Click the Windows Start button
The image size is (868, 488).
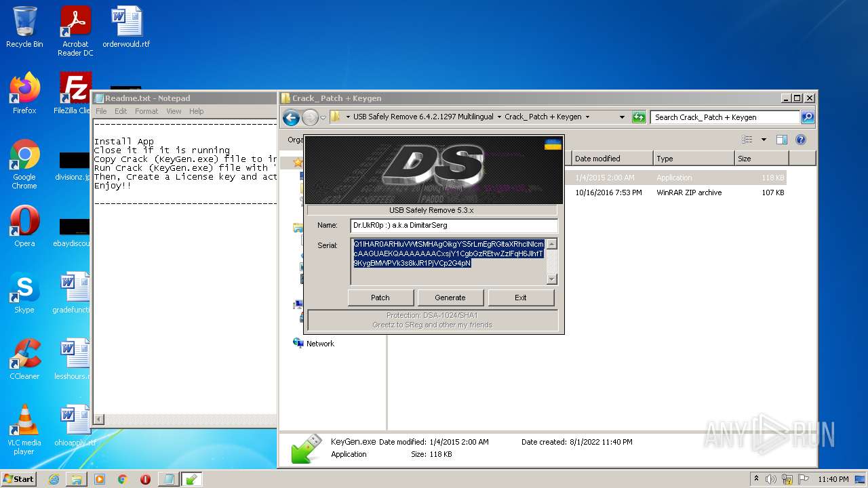(x=19, y=479)
